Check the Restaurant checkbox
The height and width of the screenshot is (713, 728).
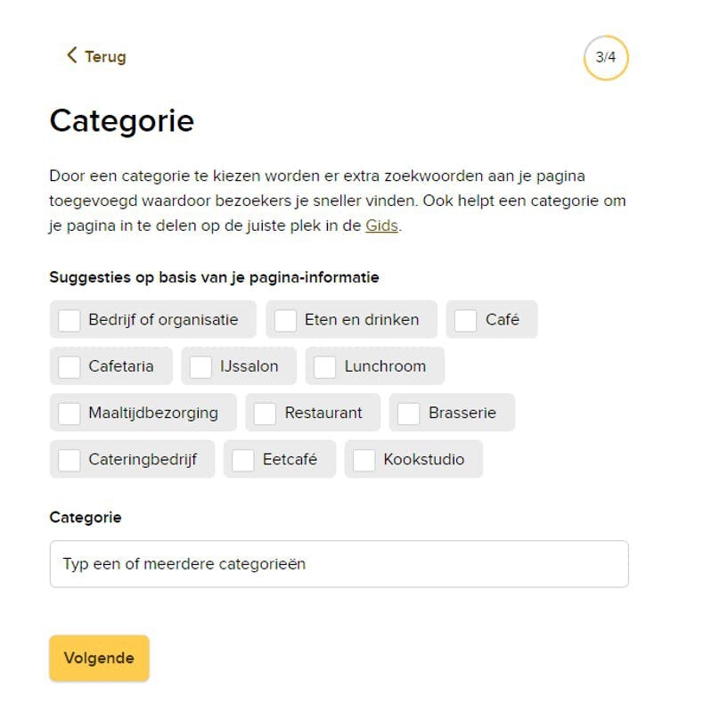point(266,414)
